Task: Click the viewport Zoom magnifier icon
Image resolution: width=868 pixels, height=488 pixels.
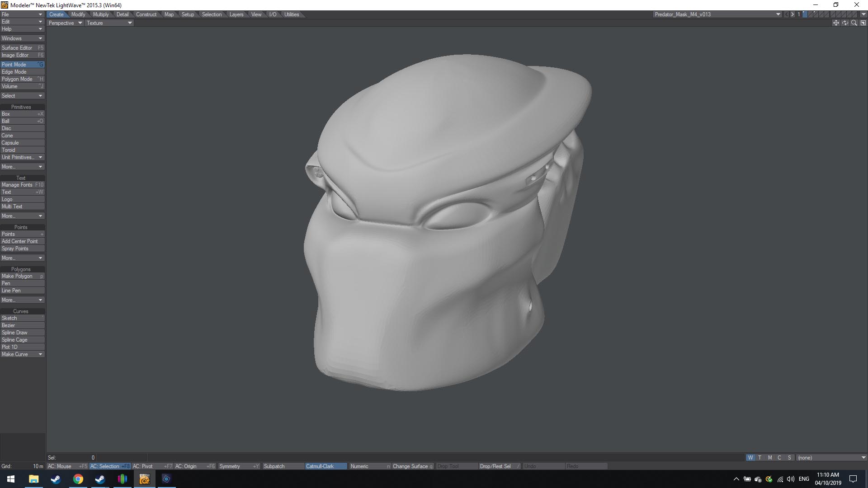Action: pyautogui.click(x=854, y=23)
